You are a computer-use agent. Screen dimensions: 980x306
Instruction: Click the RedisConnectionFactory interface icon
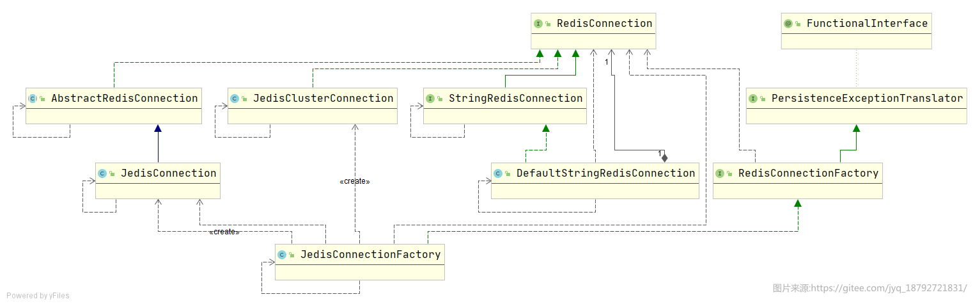[719, 173]
